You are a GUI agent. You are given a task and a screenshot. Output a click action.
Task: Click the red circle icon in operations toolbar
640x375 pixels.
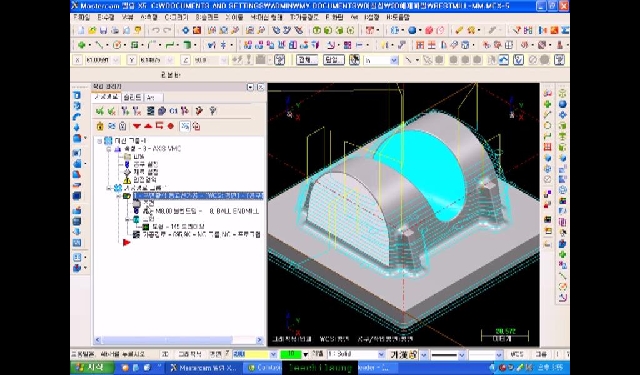tap(171, 126)
